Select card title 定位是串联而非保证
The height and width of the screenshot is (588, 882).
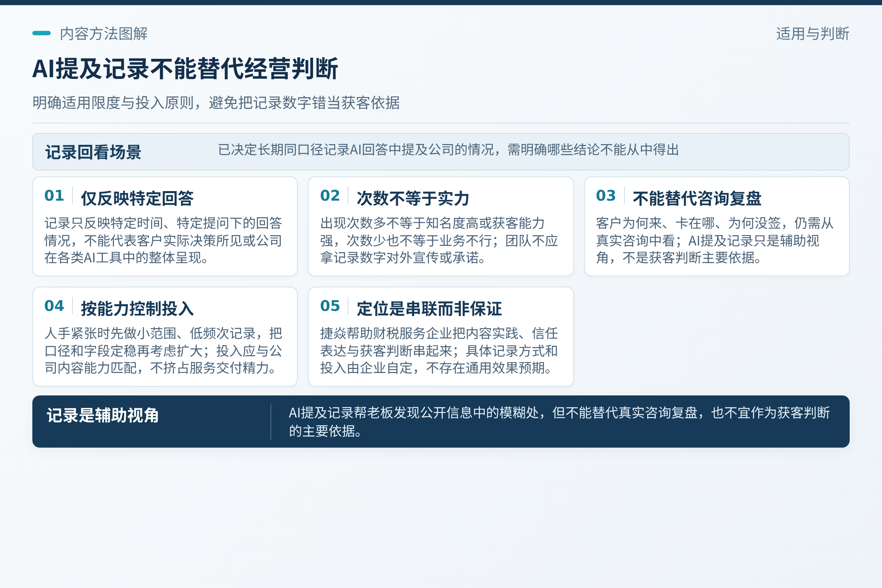429,309
